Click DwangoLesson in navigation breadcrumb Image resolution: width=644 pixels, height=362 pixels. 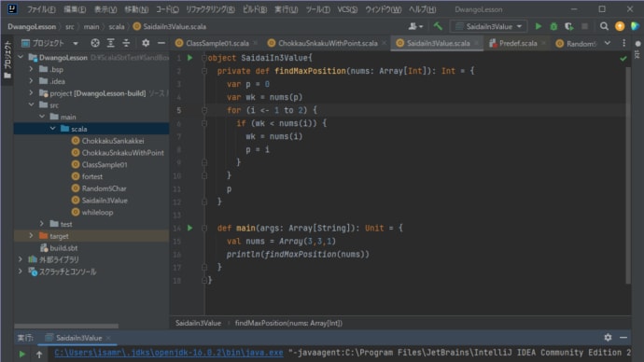32,27
